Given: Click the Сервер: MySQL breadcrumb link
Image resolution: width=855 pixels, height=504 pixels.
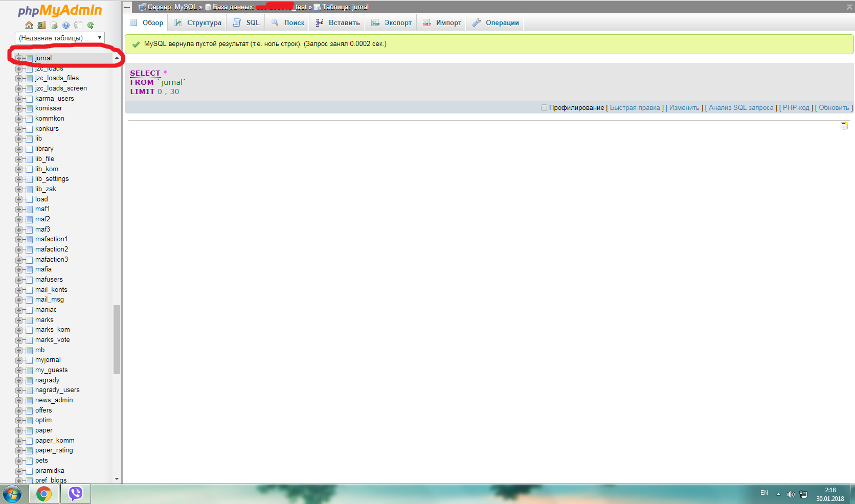Looking at the screenshot, I should coord(172,7).
